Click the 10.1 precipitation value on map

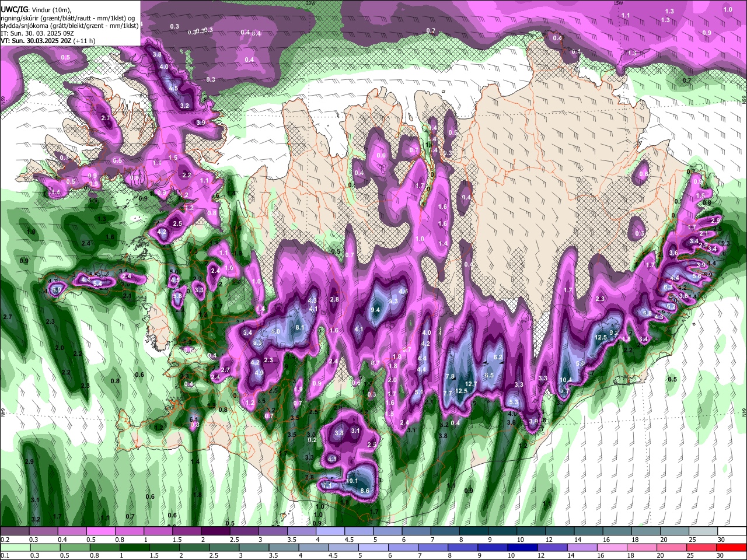point(352,481)
